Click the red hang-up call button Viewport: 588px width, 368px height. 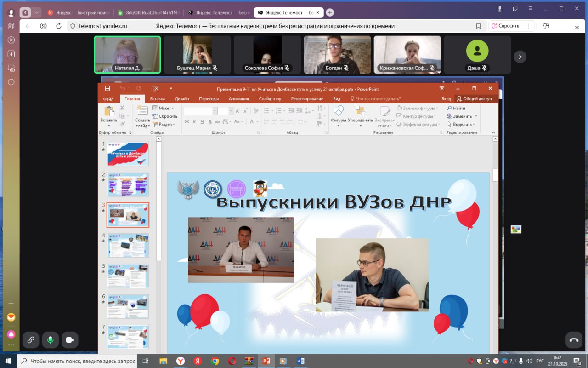pos(573,340)
